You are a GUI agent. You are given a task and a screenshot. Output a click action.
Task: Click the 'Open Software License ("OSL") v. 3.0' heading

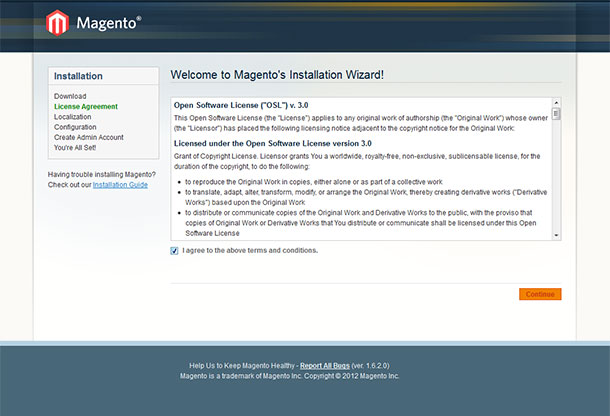pos(241,105)
